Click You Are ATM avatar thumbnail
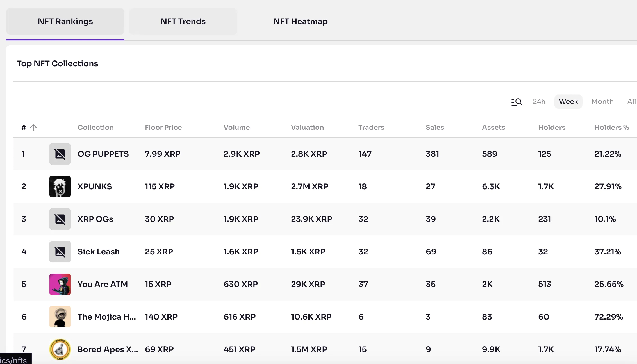The height and width of the screenshot is (364, 637). 60,284
